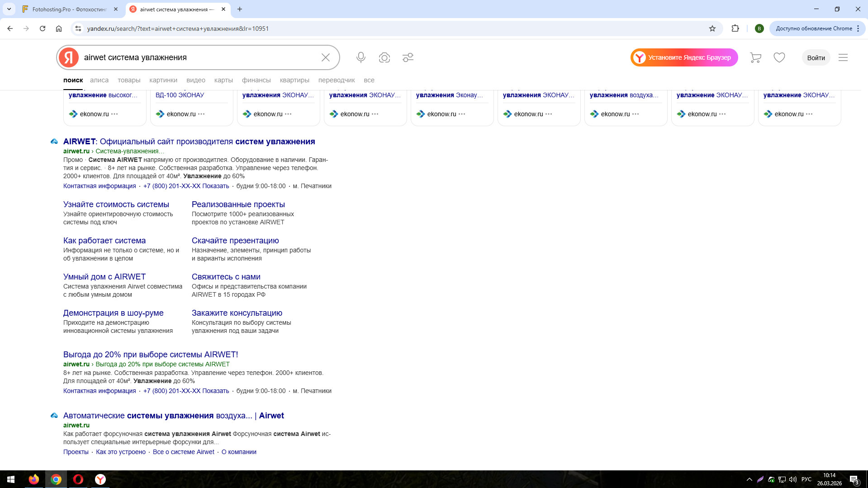Select the «товары» search tab

point(129,80)
